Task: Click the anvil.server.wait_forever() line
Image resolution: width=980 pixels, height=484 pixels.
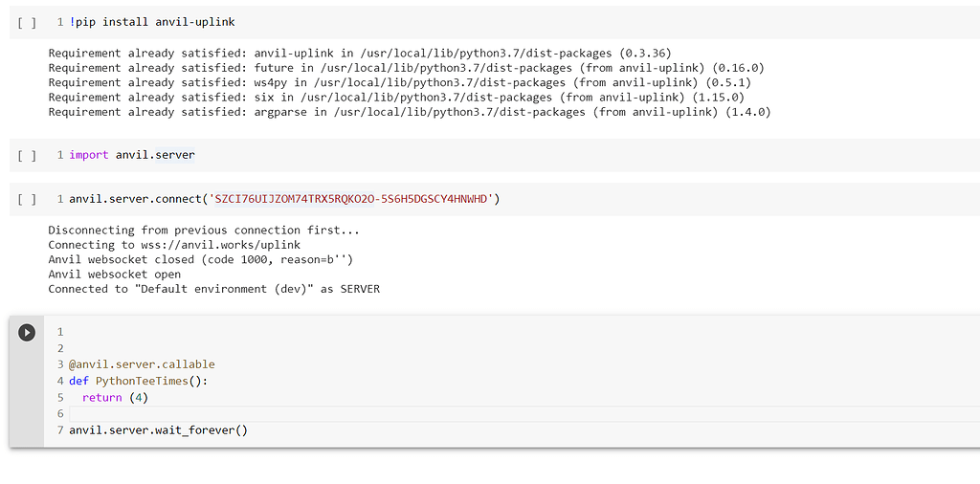Action: click(158, 429)
